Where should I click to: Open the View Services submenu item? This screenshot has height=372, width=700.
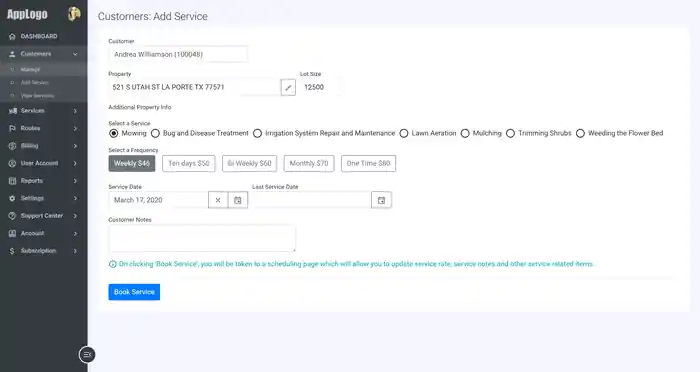[x=38, y=96]
